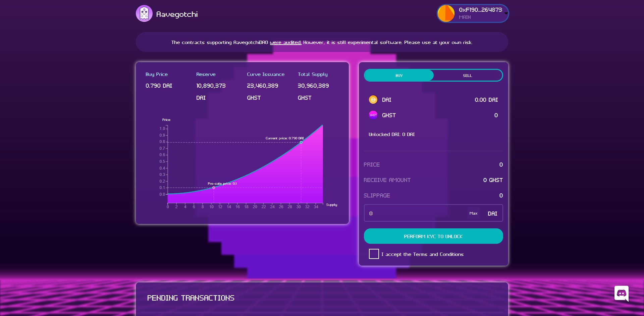Open the 'were audited' link
The width and height of the screenshot is (644, 316).
click(x=285, y=42)
